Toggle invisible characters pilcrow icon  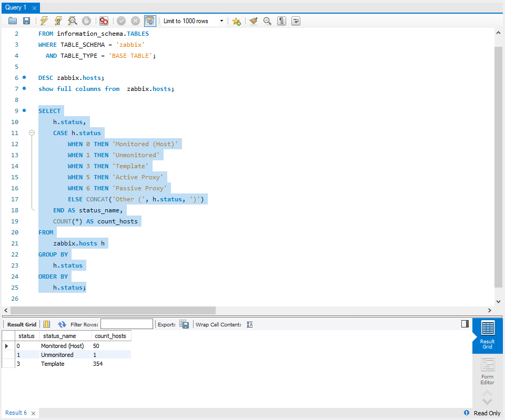tap(281, 21)
